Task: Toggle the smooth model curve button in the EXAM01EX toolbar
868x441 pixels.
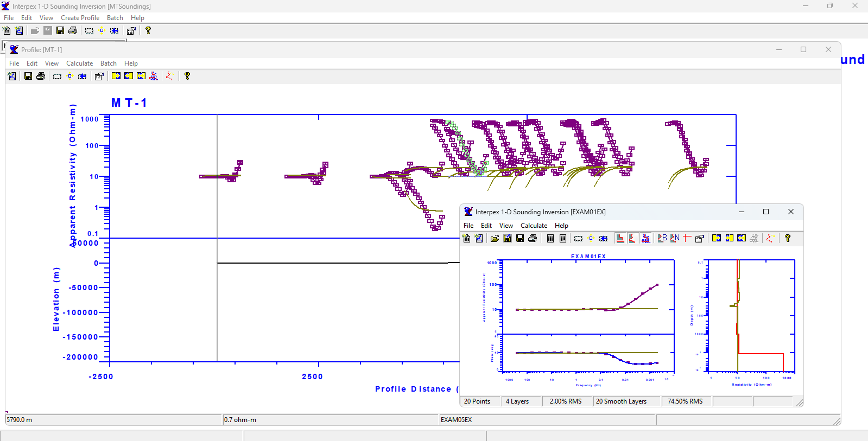Action: point(632,238)
